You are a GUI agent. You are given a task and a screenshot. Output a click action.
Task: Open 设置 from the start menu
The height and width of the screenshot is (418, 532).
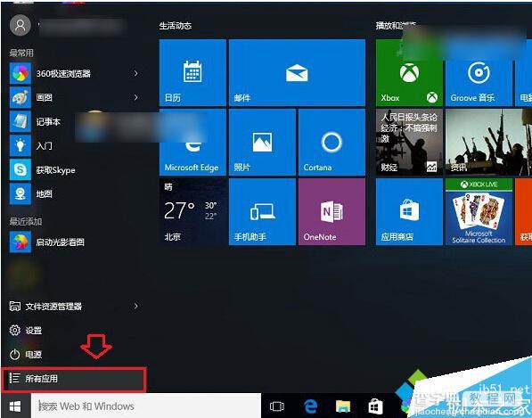click(26, 330)
